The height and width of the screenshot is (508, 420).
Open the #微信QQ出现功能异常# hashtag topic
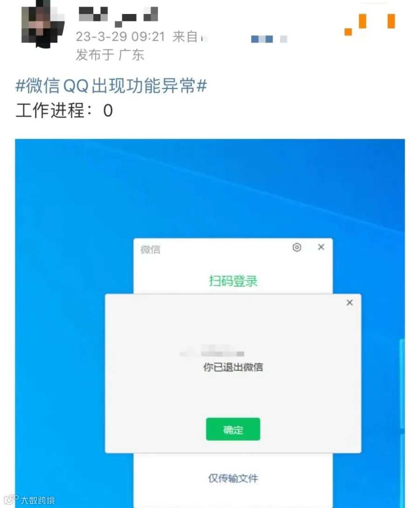[111, 86]
